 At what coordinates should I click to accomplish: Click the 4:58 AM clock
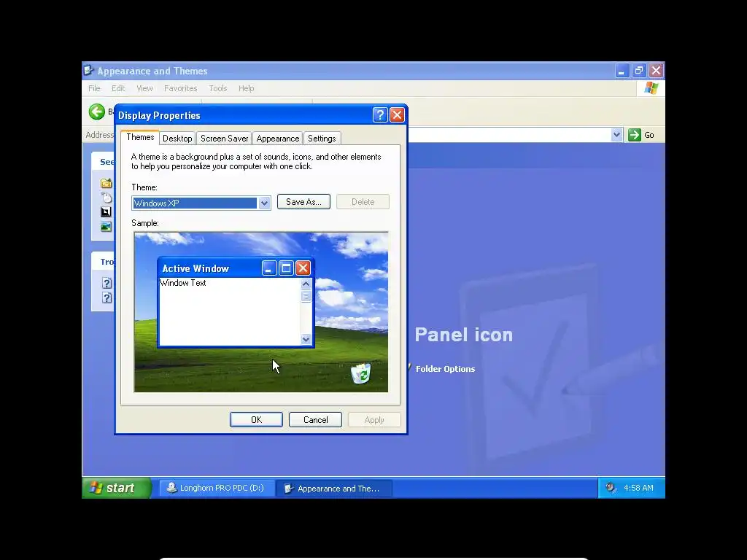coord(638,488)
